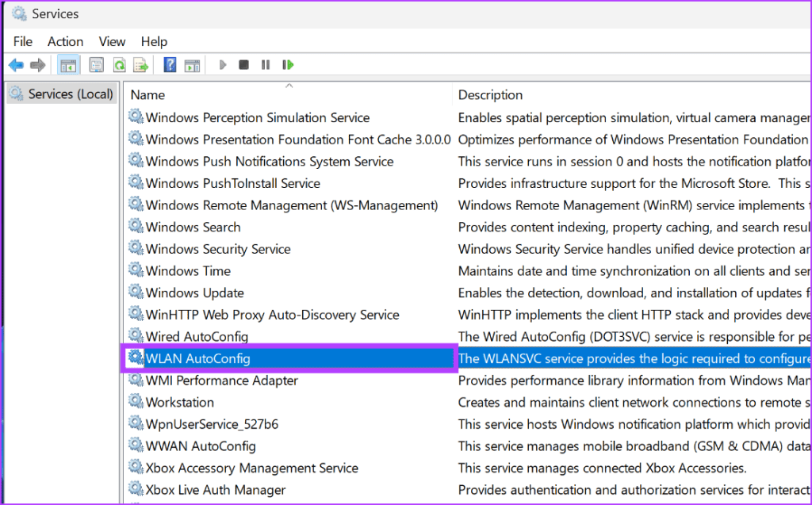Click description 'Creates and maintains client network connections'
Viewport: 812px width, 505px height.
pos(634,403)
